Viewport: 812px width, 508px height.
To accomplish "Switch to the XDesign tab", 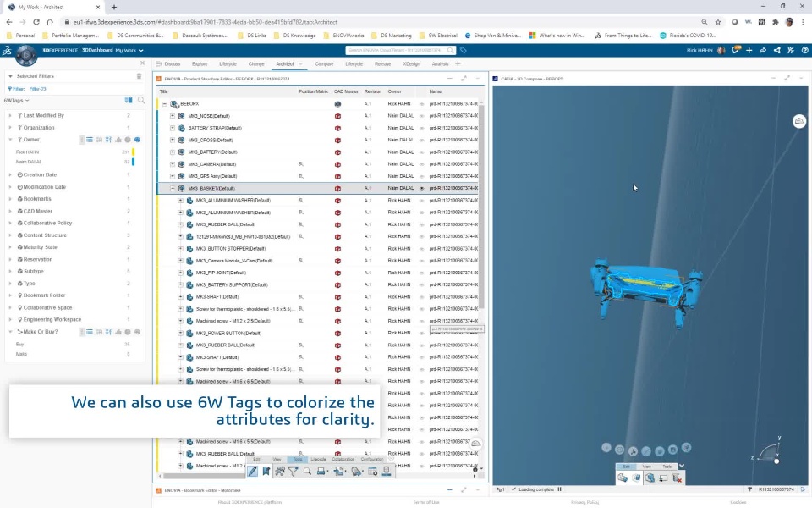I will pos(411,64).
